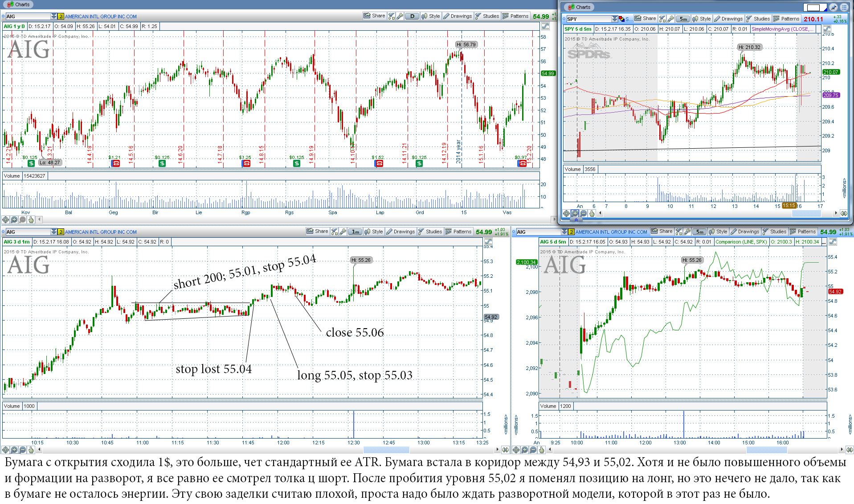Image resolution: width=854 pixels, height=504 pixels.
Task: Open Drawings menu in the SPY chart window
Action: click(x=728, y=19)
